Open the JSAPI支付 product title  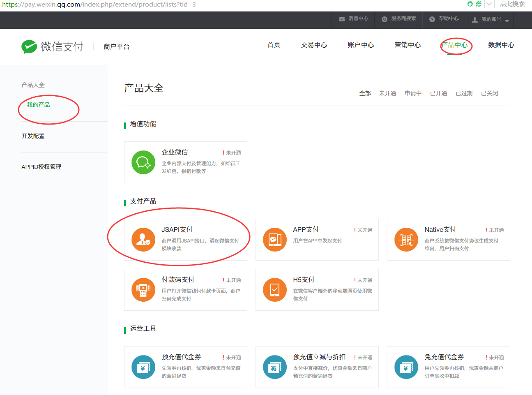click(x=177, y=229)
